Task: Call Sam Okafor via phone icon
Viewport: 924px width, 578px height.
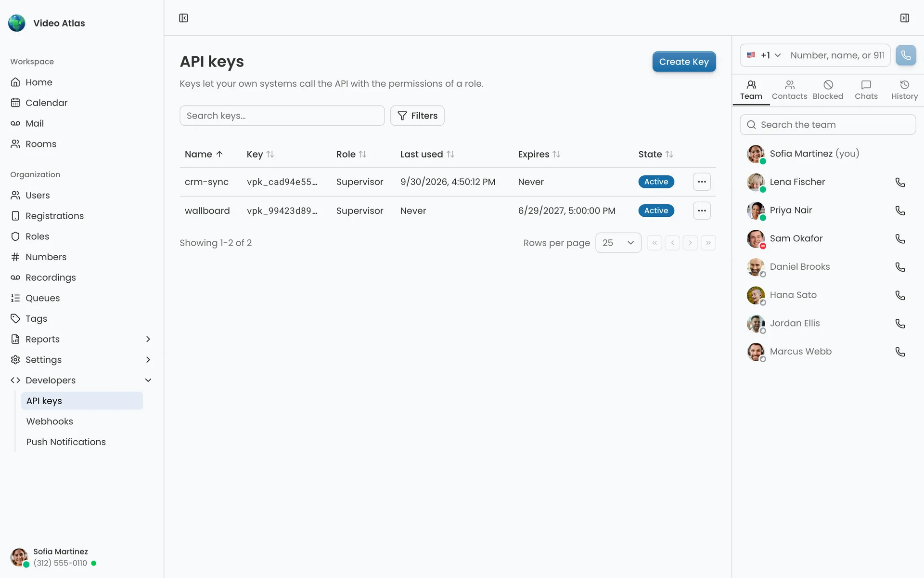Action: [x=900, y=239]
